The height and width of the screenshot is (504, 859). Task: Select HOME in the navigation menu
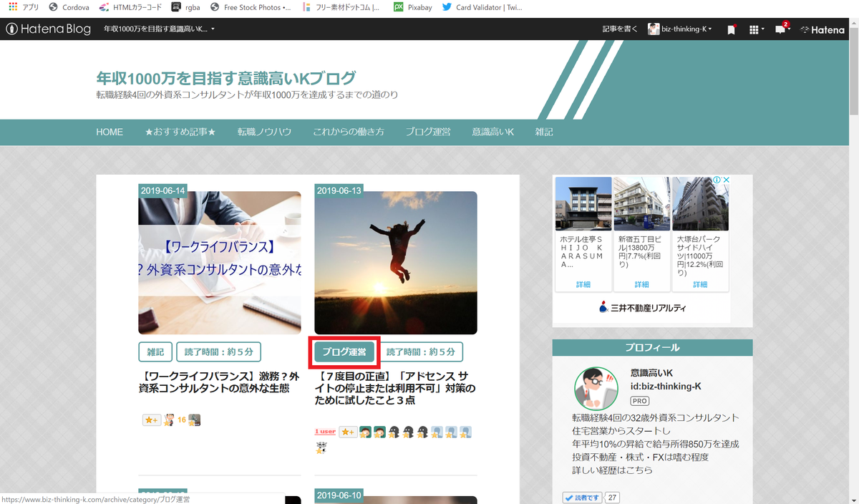[109, 132]
